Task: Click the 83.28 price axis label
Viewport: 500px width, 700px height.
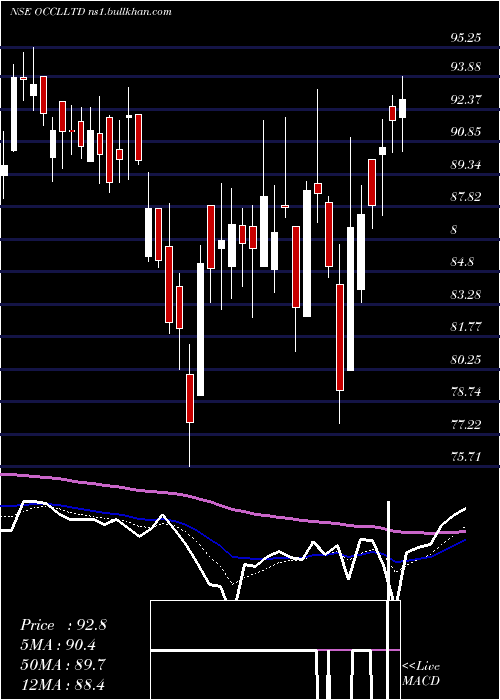Action: (x=466, y=295)
